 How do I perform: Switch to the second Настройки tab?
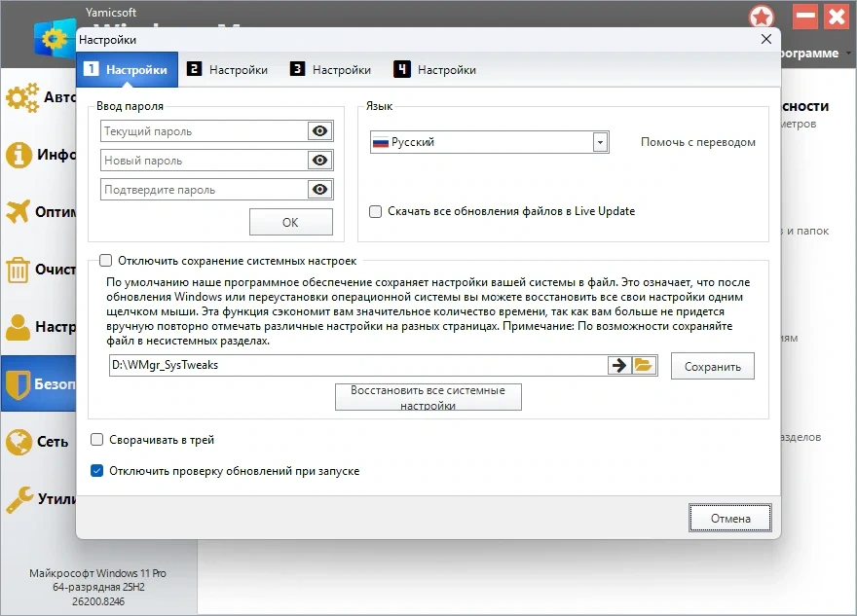click(228, 69)
